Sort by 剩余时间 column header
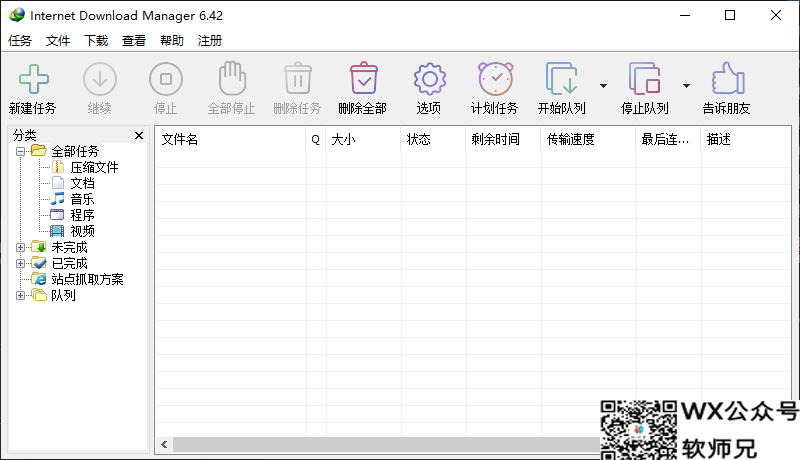The height and width of the screenshot is (460, 800). click(503, 139)
